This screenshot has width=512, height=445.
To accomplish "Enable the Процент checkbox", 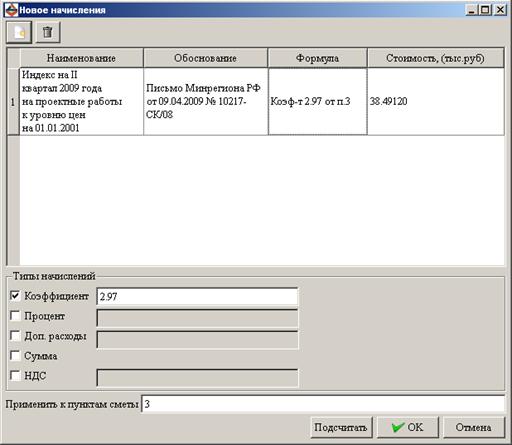I will point(15,316).
